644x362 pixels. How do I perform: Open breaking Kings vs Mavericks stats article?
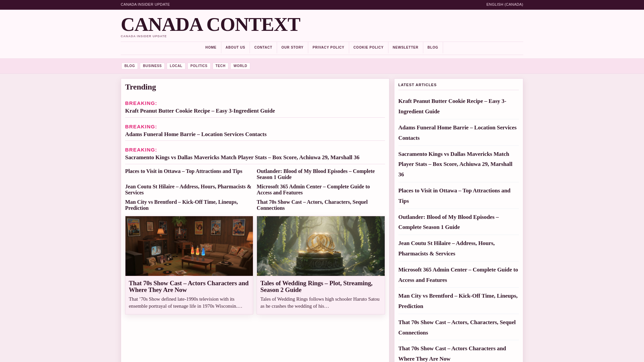(x=242, y=158)
